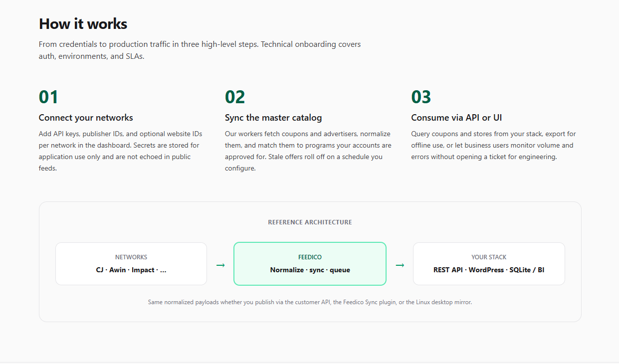
Task: Click the paragraph about querying coupons and stores
Action: 493,145
